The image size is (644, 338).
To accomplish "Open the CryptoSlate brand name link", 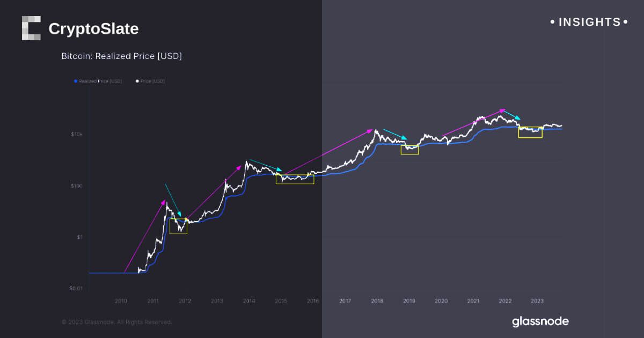I will point(93,29).
